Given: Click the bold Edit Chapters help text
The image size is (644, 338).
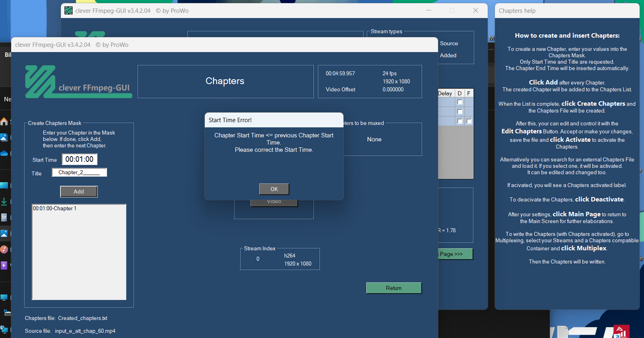Looking at the screenshot, I should click(521, 131).
